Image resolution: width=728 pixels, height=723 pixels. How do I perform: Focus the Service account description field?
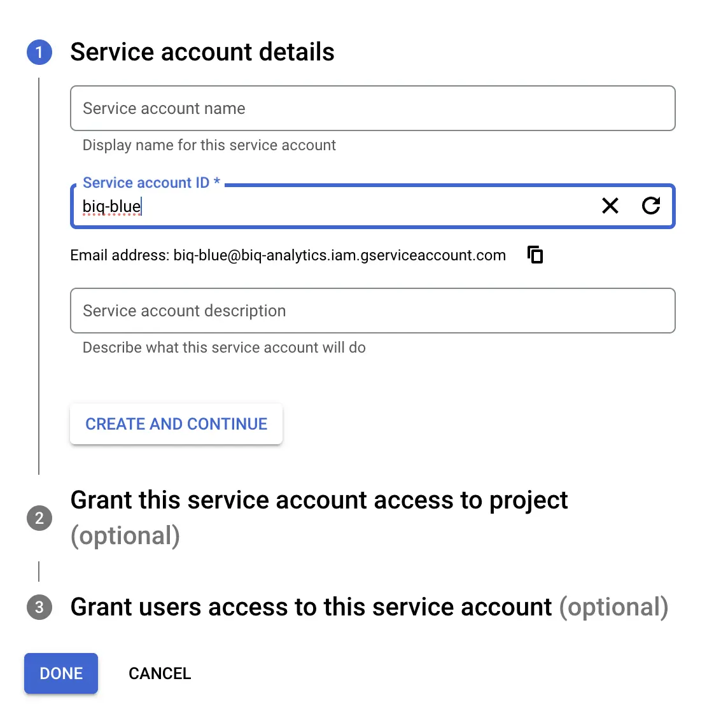click(373, 311)
